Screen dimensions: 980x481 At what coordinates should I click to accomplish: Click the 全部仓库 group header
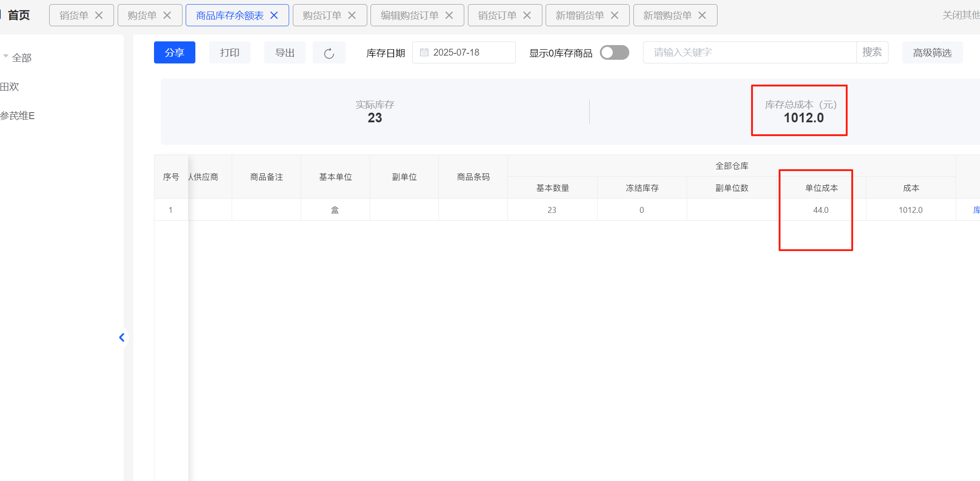(x=732, y=166)
